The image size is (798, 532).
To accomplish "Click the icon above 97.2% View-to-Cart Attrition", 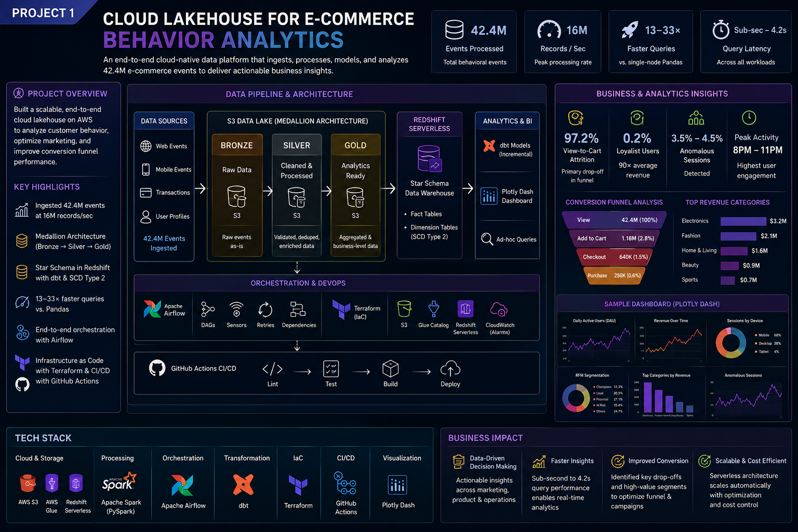I will tap(576, 118).
